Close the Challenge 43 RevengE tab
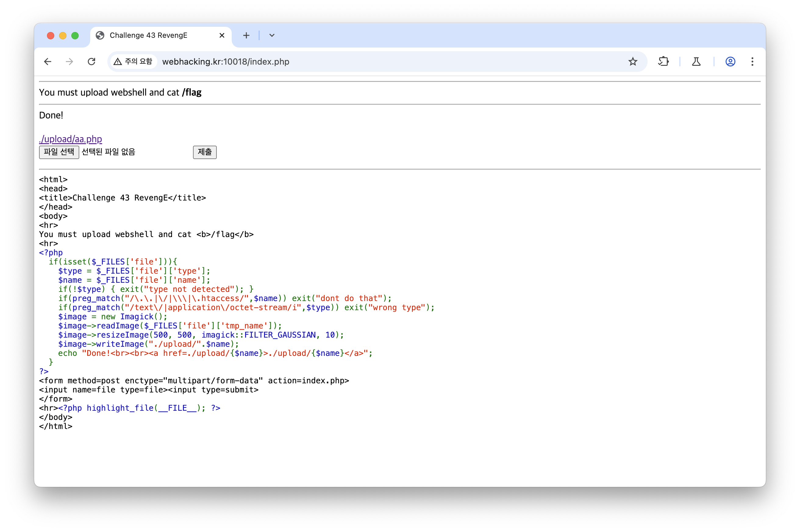This screenshot has width=800, height=532. click(x=222, y=35)
